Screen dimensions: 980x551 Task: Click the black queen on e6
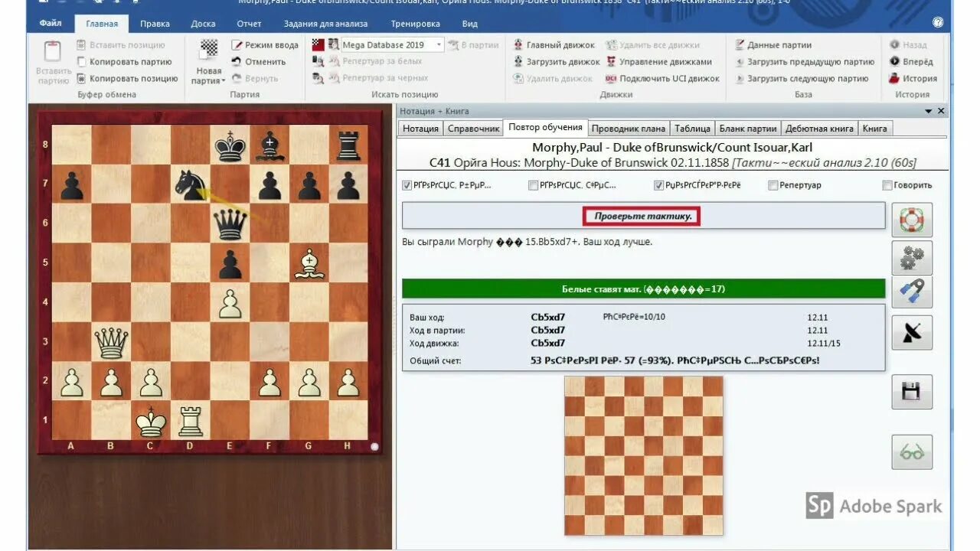tap(230, 224)
